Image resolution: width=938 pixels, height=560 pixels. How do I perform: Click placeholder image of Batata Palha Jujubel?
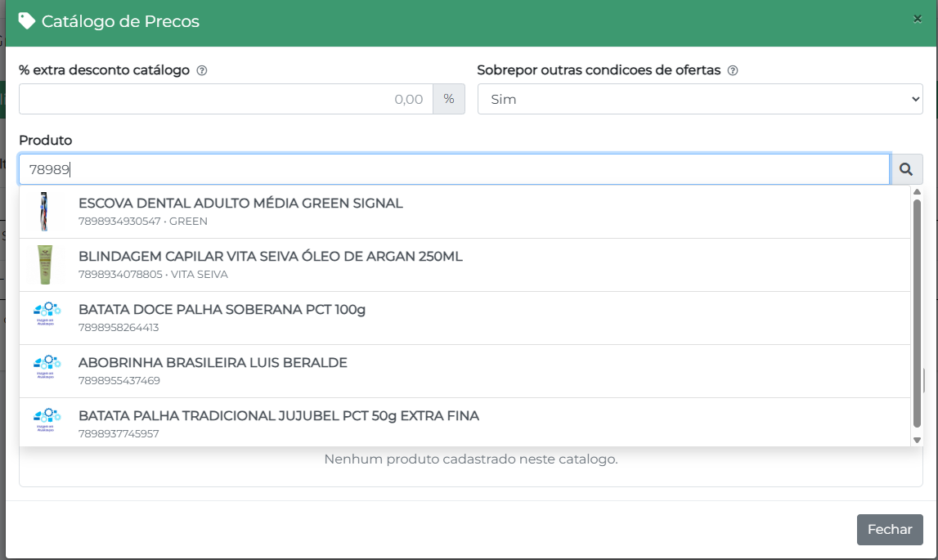[46, 420]
